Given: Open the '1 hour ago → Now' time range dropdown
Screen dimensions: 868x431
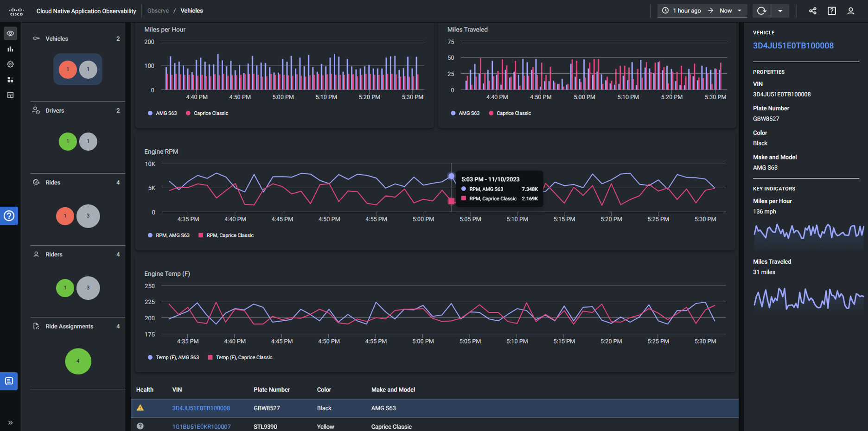Looking at the screenshot, I should pos(702,11).
